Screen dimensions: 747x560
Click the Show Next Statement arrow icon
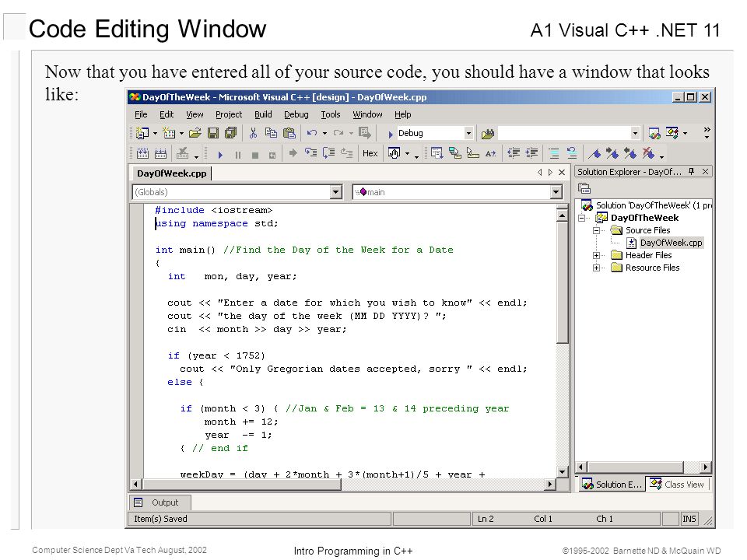coord(293,153)
